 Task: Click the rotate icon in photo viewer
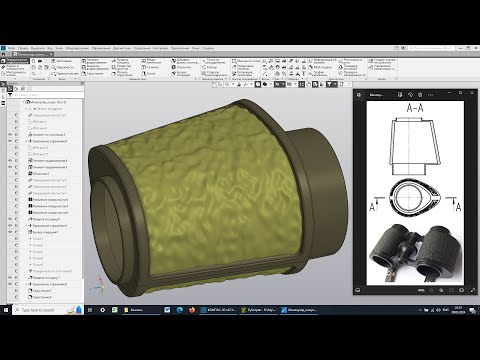pos(410,95)
